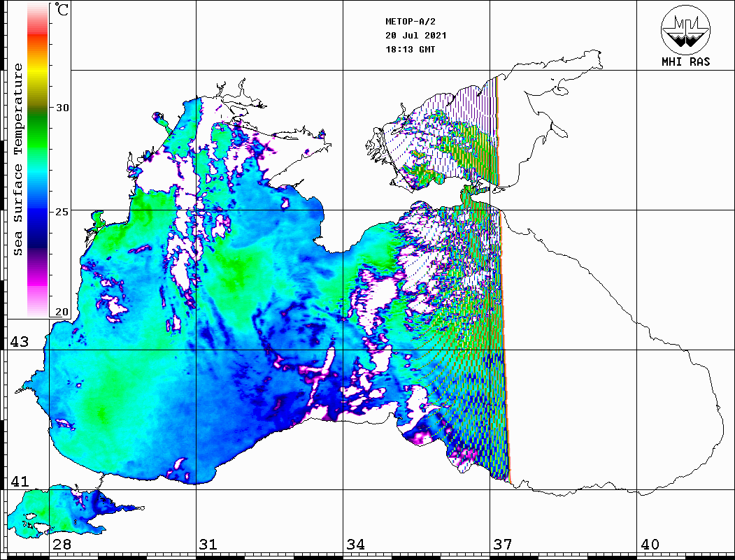The height and width of the screenshot is (560, 735).
Task: Click latitude label 43
Action: 20,342
